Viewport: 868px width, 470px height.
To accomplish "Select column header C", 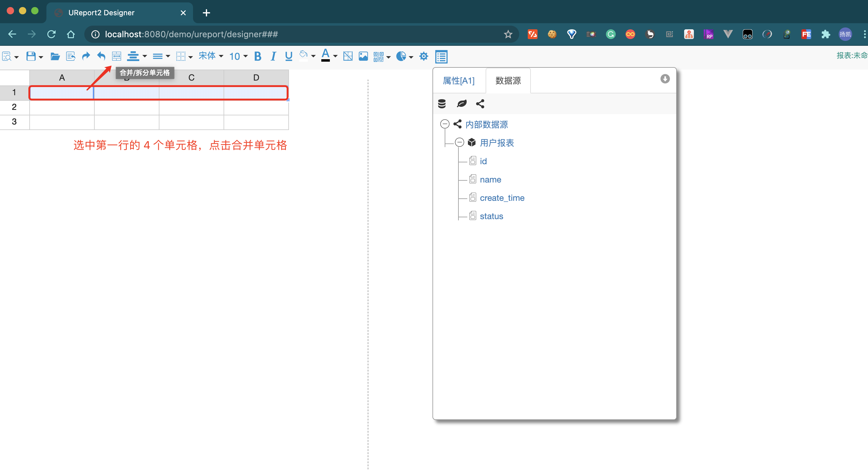I will 191,78.
